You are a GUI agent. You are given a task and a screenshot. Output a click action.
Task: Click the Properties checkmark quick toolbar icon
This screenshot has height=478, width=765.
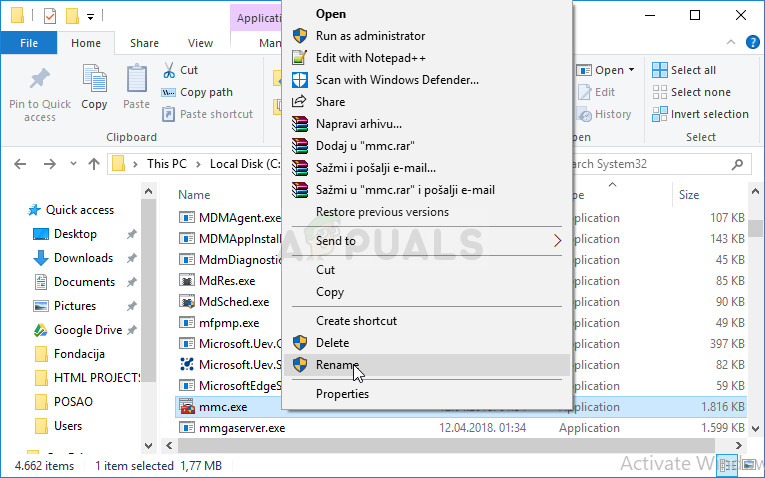click(50, 16)
